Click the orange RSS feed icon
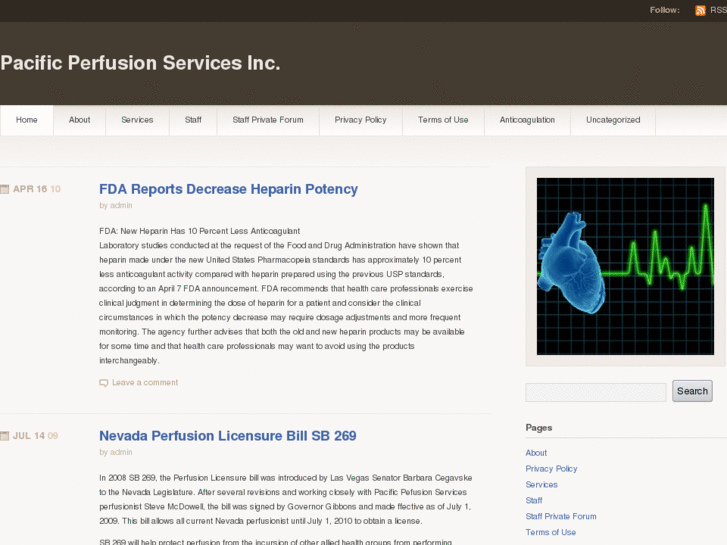The width and height of the screenshot is (727, 545). pyautogui.click(x=700, y=10)
